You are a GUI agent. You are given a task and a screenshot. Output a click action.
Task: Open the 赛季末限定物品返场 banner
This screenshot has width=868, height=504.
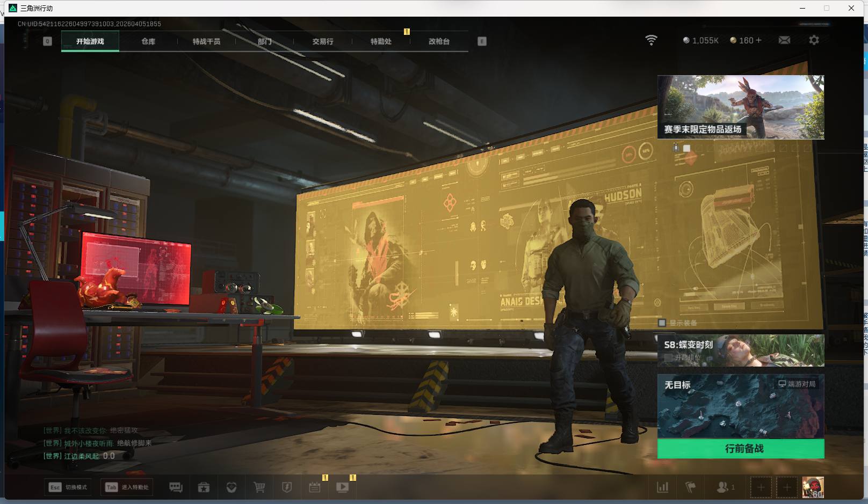(741, 107)
